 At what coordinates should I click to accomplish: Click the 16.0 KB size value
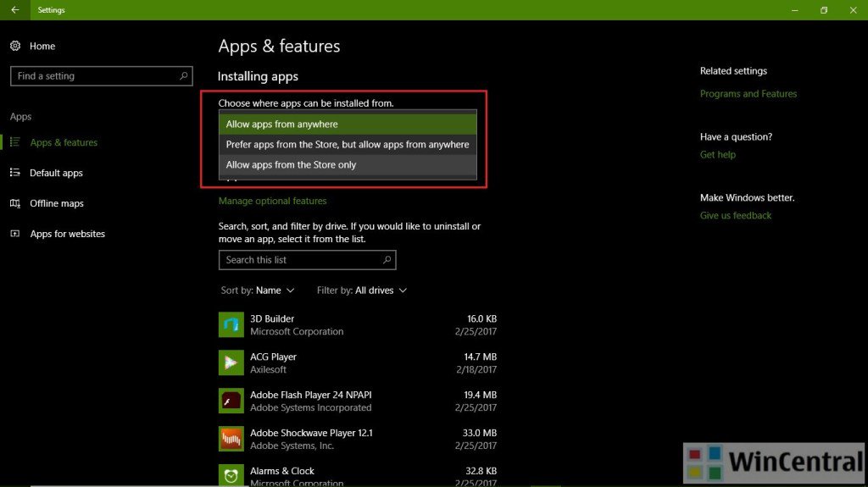pos(481,318)
